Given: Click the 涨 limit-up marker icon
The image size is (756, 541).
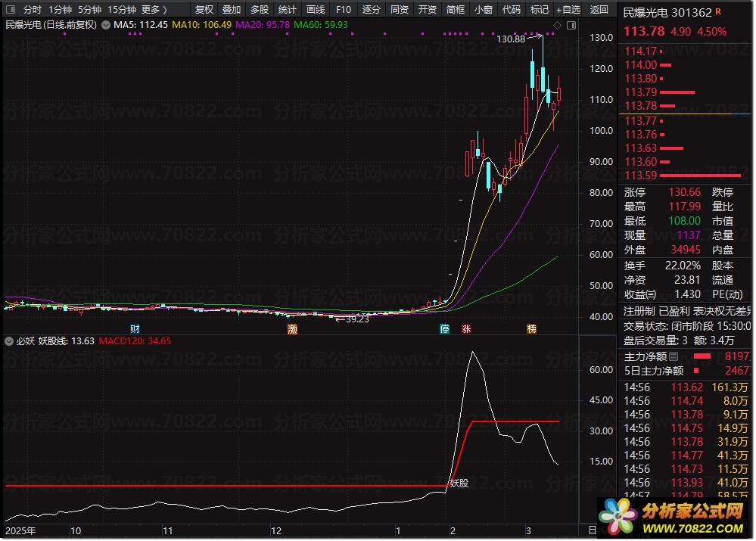Looking at the screenshot, I should 466,329.
